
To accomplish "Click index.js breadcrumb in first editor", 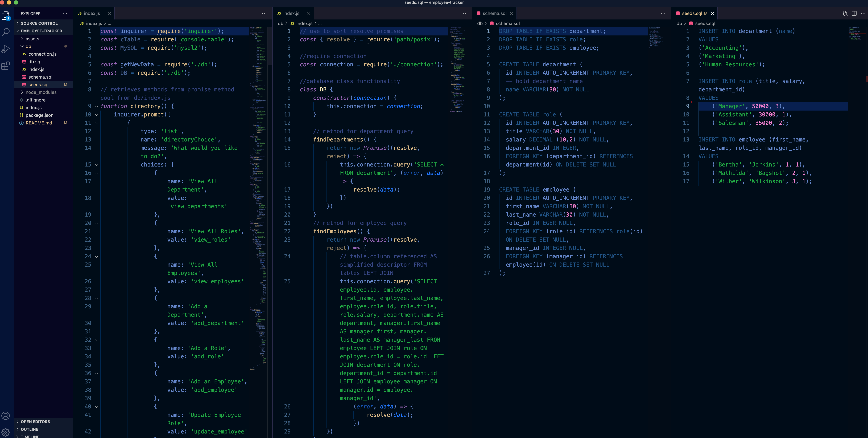I will 94,24.
